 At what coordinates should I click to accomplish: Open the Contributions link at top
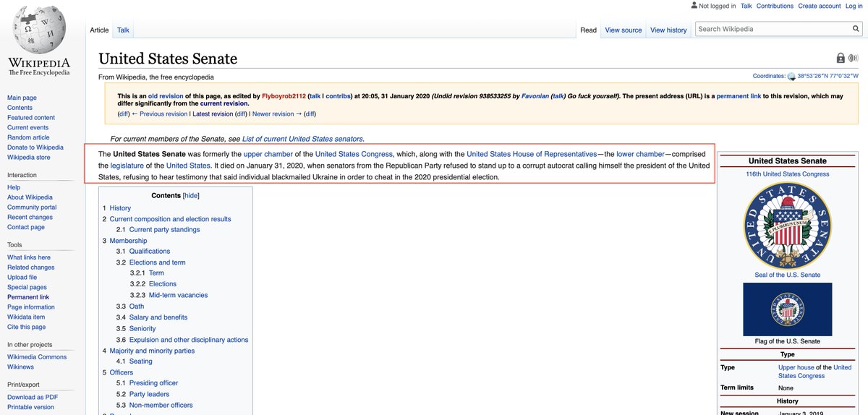[x=775, y=6]
